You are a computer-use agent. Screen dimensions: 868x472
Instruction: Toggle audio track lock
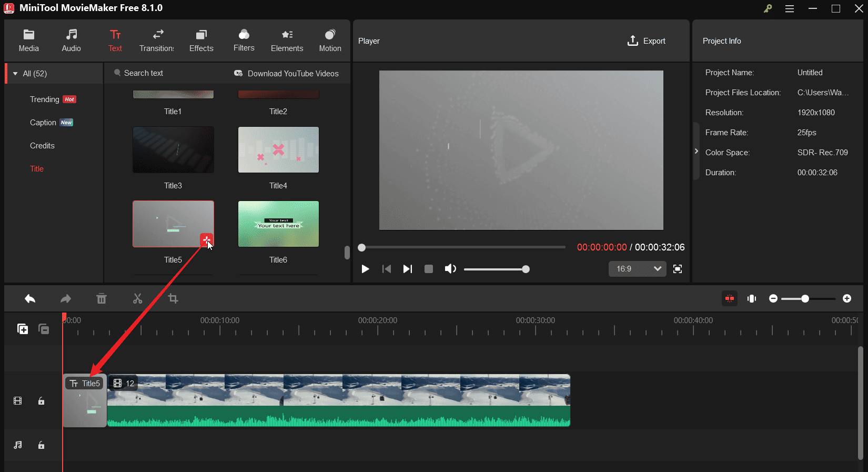point(41,445)
